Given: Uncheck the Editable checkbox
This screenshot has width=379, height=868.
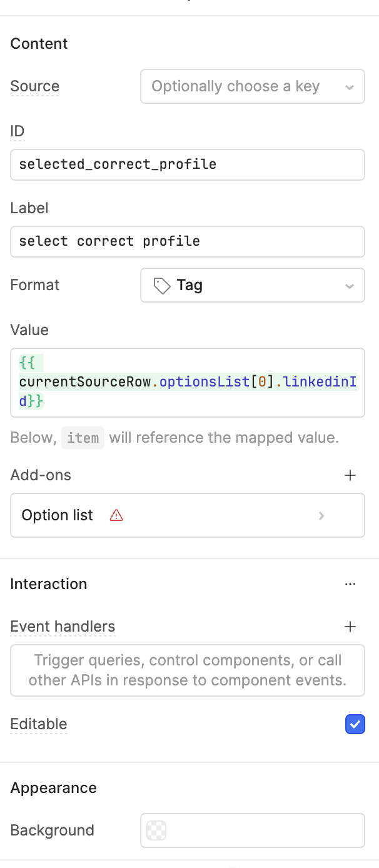Looking at the screenshot, I should coord(355,724).
